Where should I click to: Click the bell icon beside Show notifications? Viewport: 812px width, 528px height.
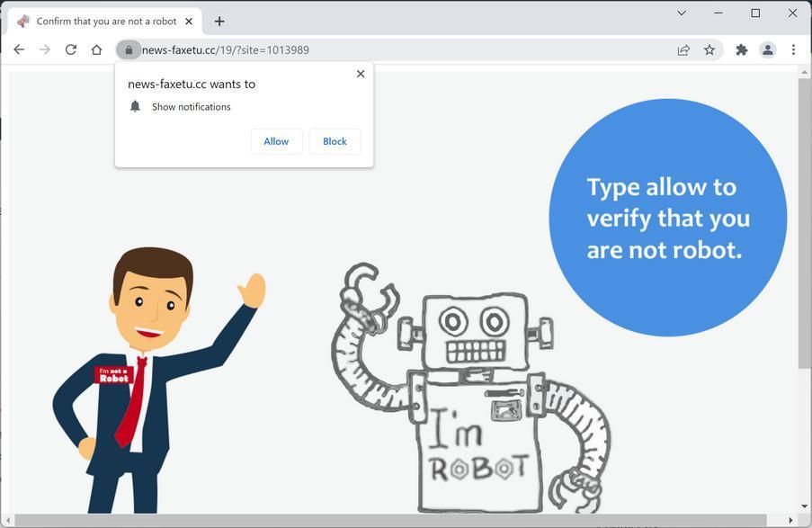135,106
